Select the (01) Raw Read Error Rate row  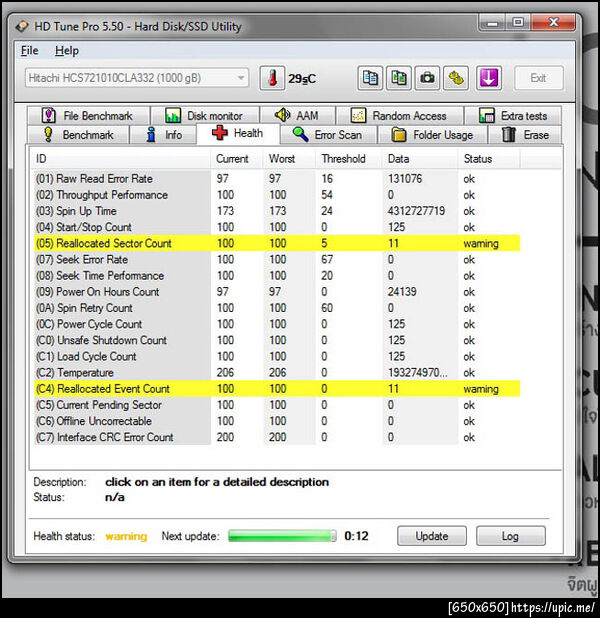click(277, 179)
